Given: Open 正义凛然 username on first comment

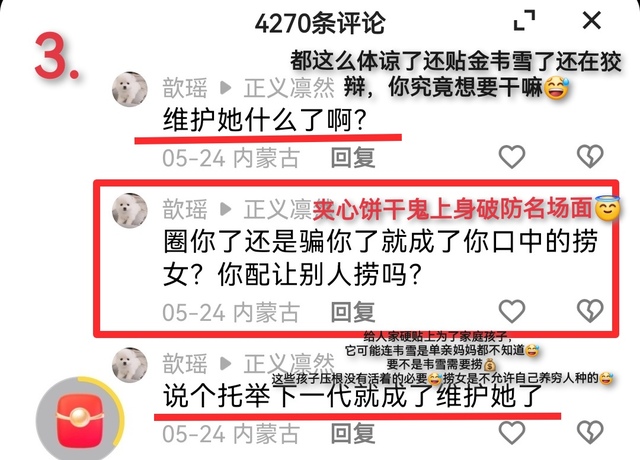Looking at the screenshot, I should [x=289, y=88].
